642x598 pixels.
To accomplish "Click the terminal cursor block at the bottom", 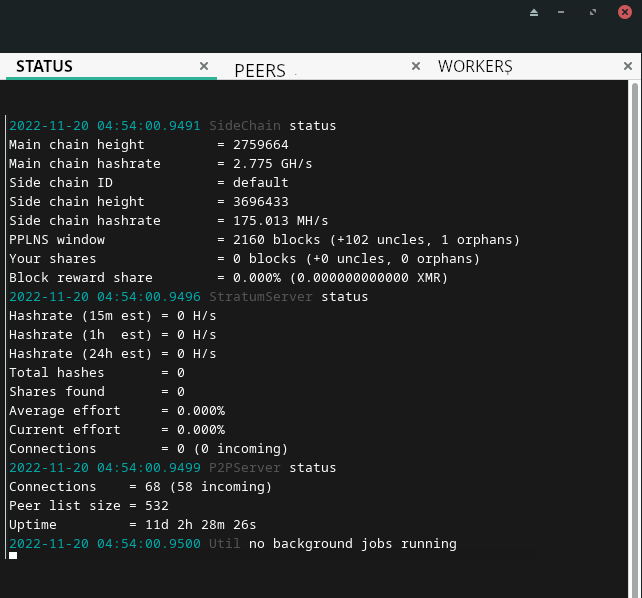I will pos(13,555).
